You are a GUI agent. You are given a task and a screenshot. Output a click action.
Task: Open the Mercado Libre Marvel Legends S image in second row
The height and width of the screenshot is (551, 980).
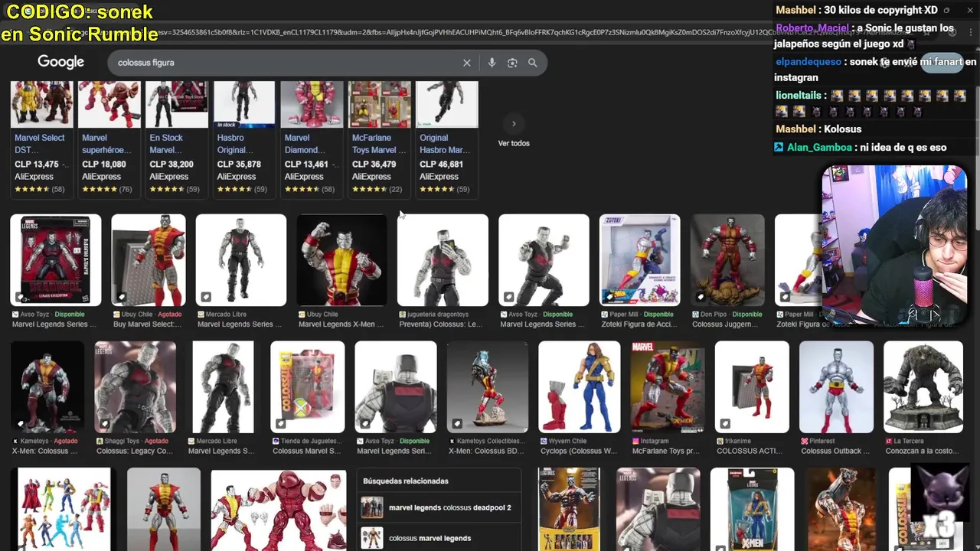click(223, 386)
